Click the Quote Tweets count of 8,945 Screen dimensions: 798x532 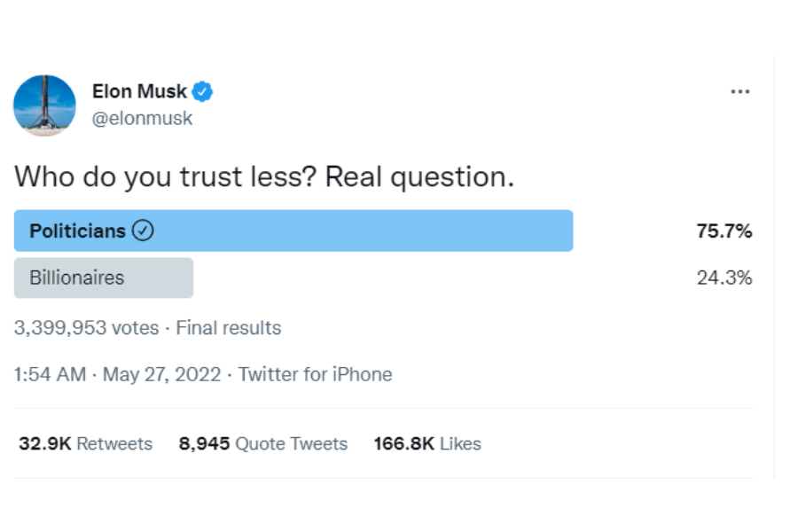[264, 443]
